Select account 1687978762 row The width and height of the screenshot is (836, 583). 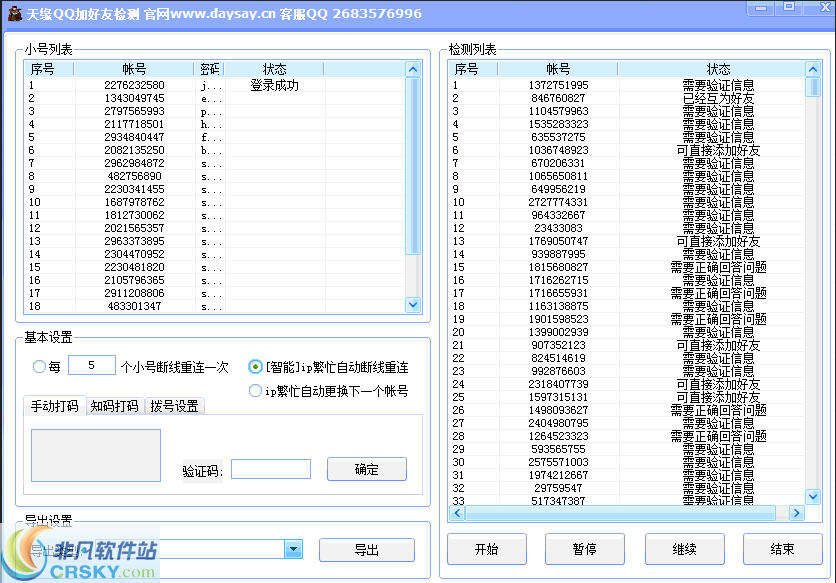[x=215, y=202]
